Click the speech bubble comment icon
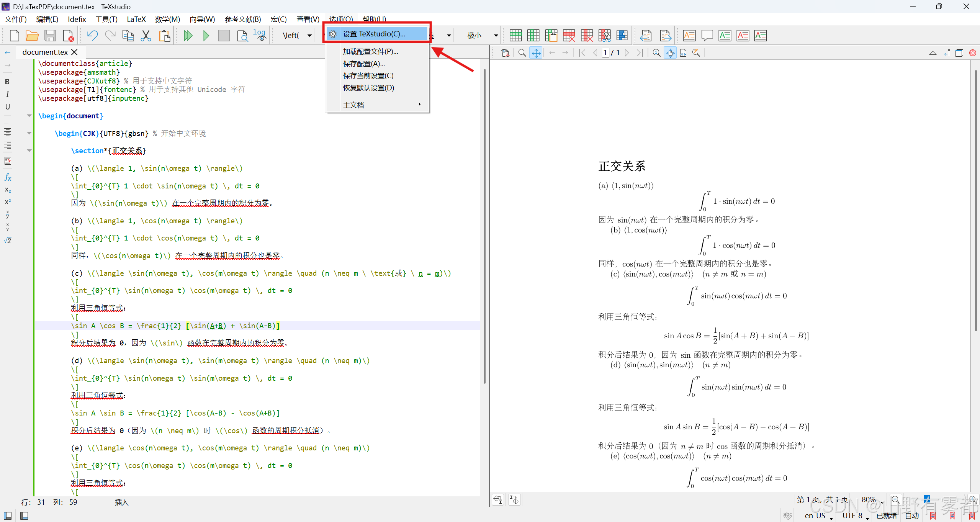The image size is (980, 522). [707, 36]
